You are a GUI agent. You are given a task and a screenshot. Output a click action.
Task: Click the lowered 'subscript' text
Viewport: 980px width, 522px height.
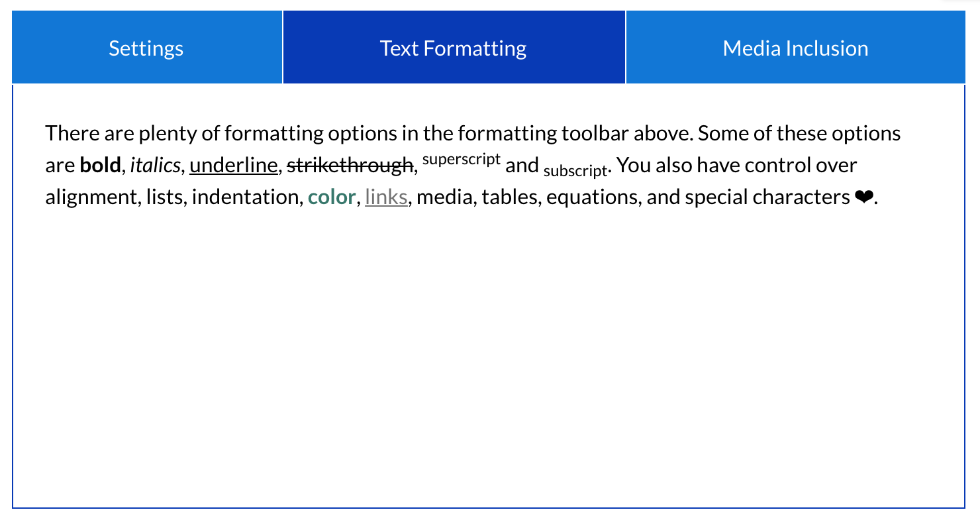[x=575, y=170]
